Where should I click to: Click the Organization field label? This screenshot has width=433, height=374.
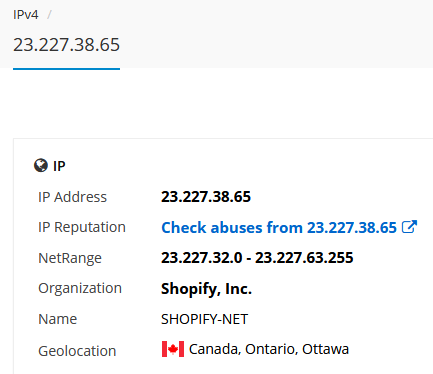tap(80, 288)
